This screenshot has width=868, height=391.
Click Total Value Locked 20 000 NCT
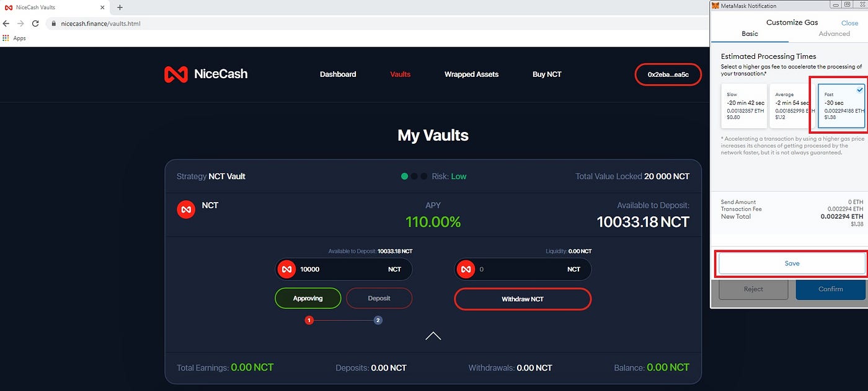[x=632, y=177]
